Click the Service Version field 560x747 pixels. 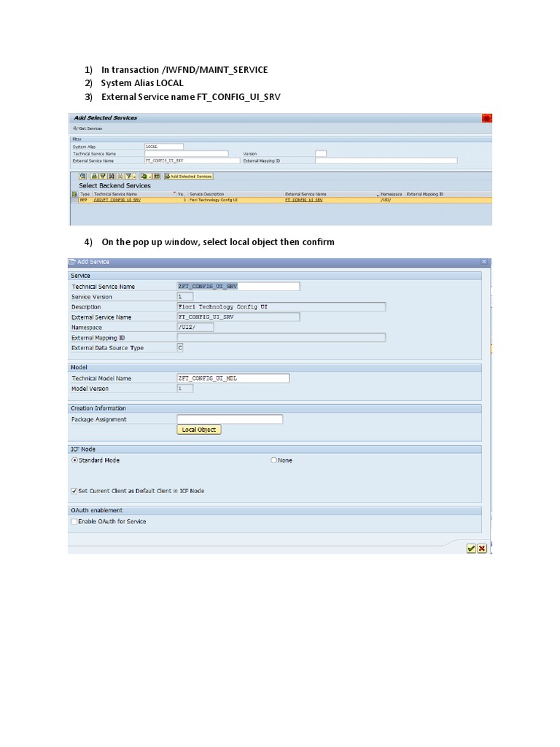click(185, 297)
